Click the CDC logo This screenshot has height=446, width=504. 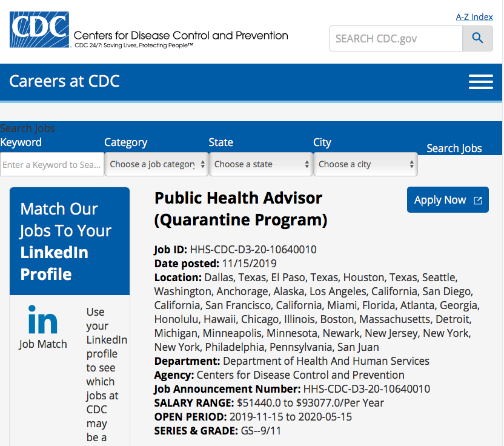tap(38, 29)
